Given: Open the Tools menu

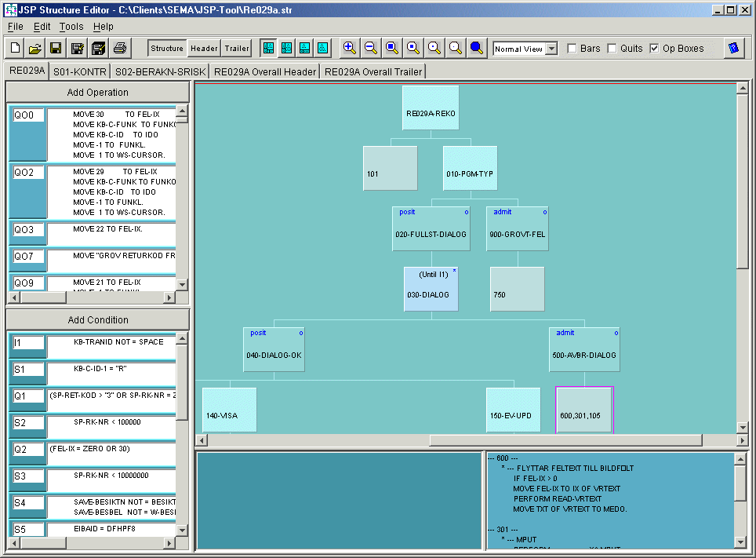Looking at the screenshot, I should 71,26.
